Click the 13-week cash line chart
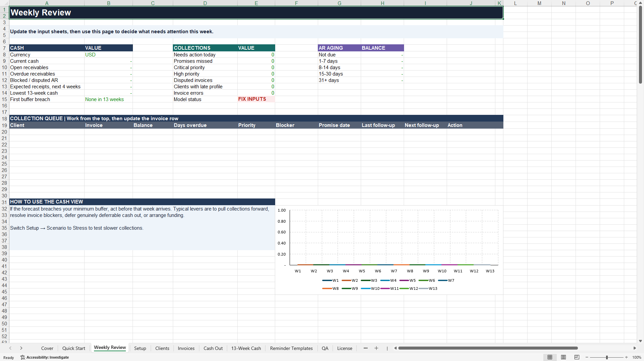This screenshot has width=644, height=361. click(x=389, y=250)
